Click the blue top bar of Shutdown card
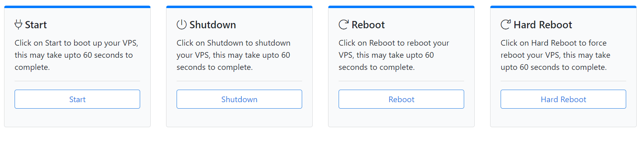This screenshot has height=147, width=644. 239,7
